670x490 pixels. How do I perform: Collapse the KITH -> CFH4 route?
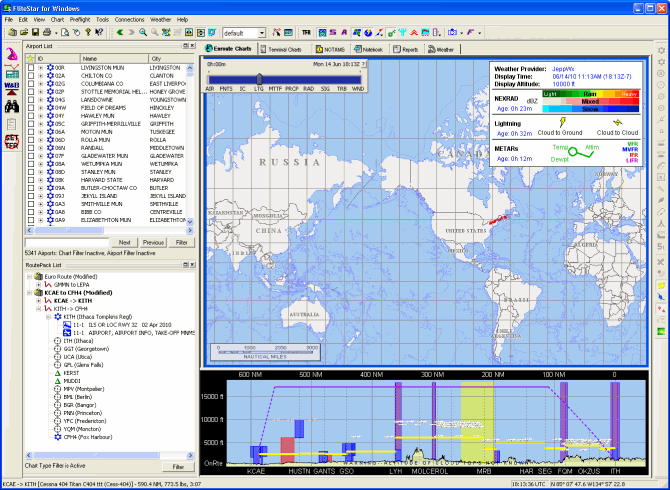39,309
